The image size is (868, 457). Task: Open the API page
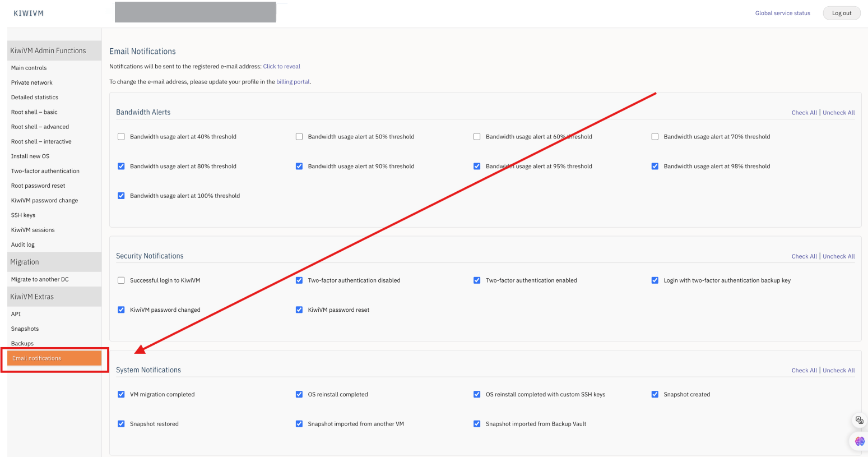tap(16, 314)
